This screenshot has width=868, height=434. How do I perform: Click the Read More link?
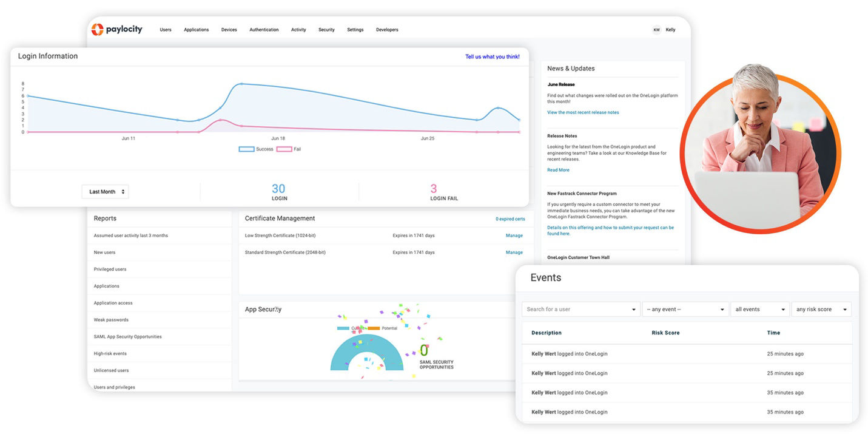coord(558,170)
